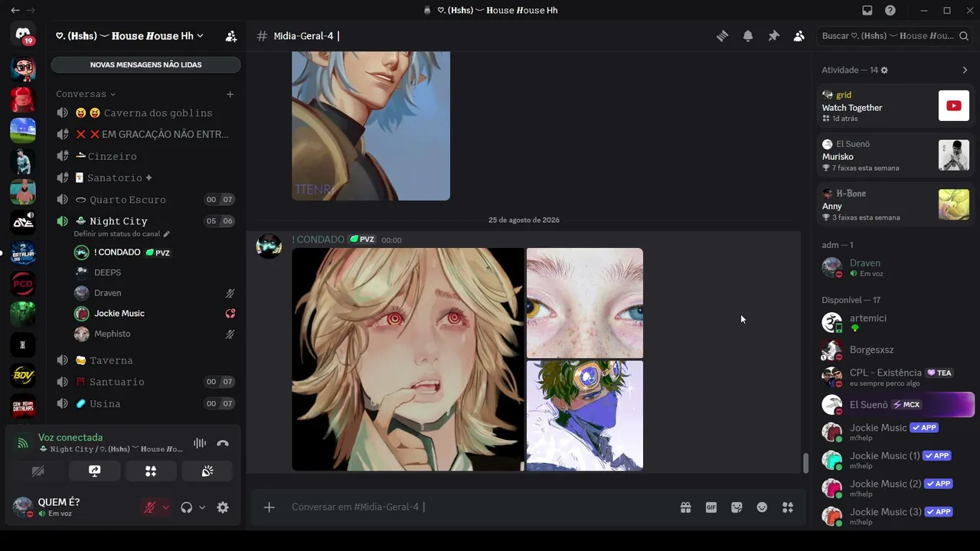The image size is (980, 551).
Task: Open the apps launcher in message bar
Action: (x=788, y=507)
